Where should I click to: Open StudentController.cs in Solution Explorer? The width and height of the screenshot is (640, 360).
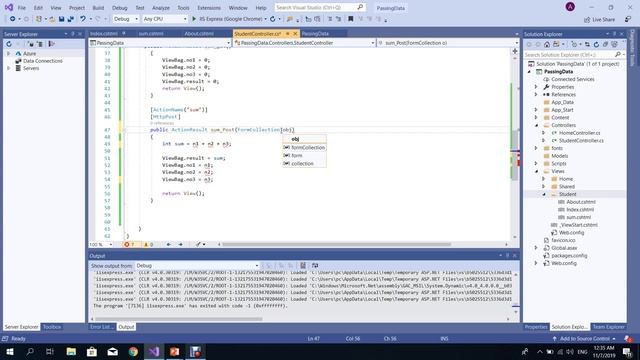pyautogui.click(x=581, y=140)
